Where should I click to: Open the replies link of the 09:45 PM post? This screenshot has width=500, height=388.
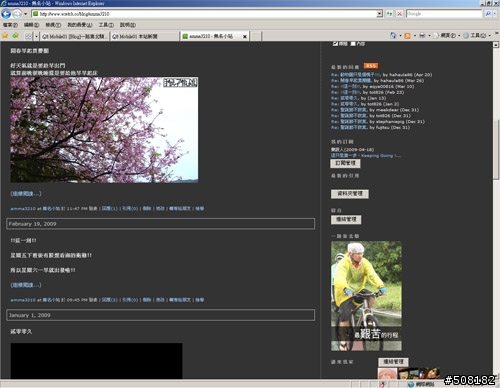point(110,300)
